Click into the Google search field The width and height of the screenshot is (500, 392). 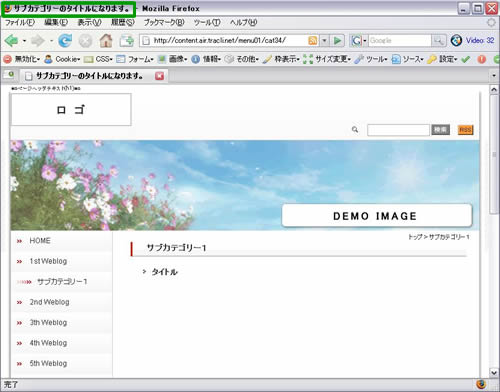[400, 41]
